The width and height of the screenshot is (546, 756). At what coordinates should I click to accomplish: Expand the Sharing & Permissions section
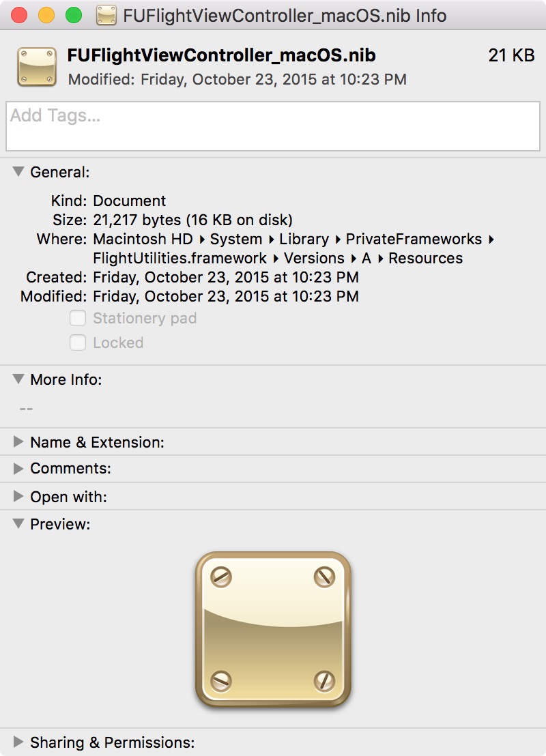(19, 742)
